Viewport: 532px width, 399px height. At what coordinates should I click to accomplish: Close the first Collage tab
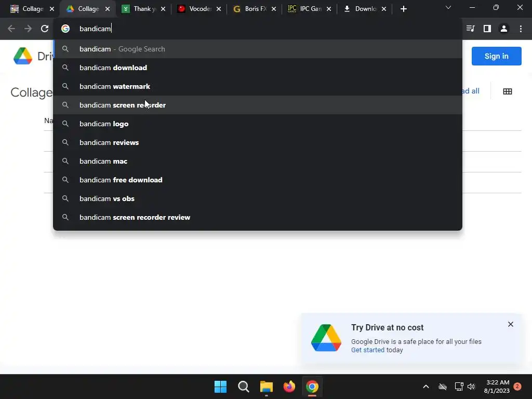point(52,9)
